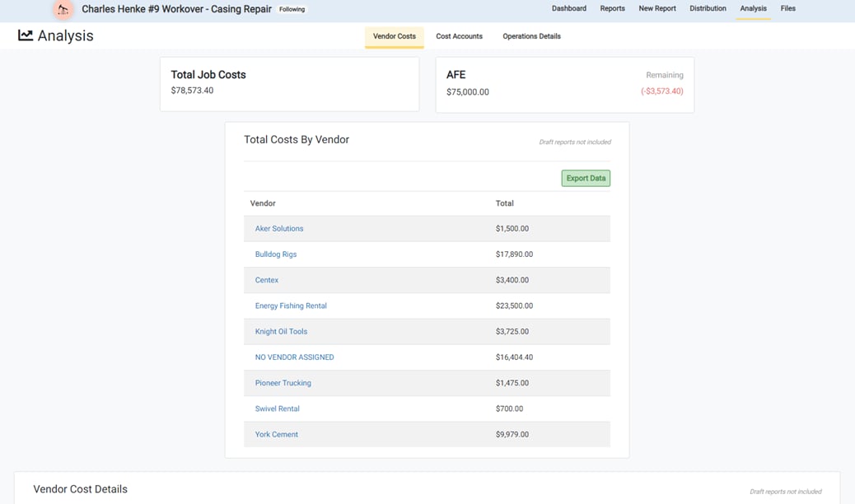Open the Energy Fishing Rental link

coord(292,306)
